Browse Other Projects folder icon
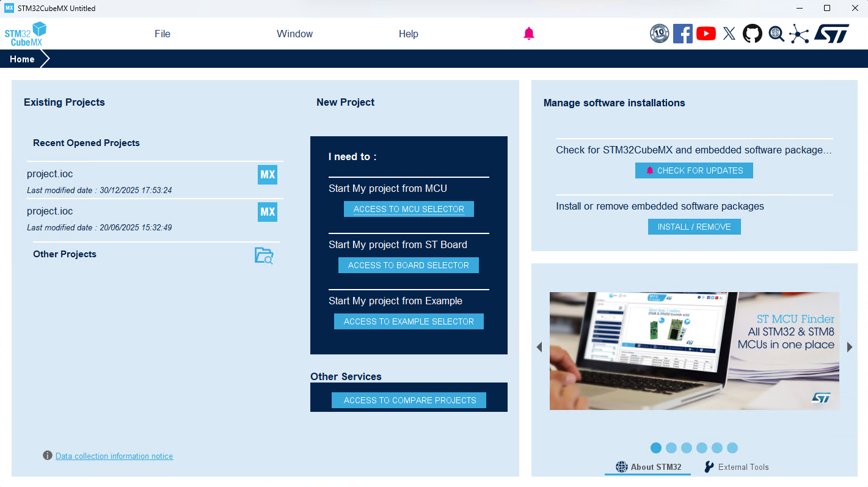 264,255
